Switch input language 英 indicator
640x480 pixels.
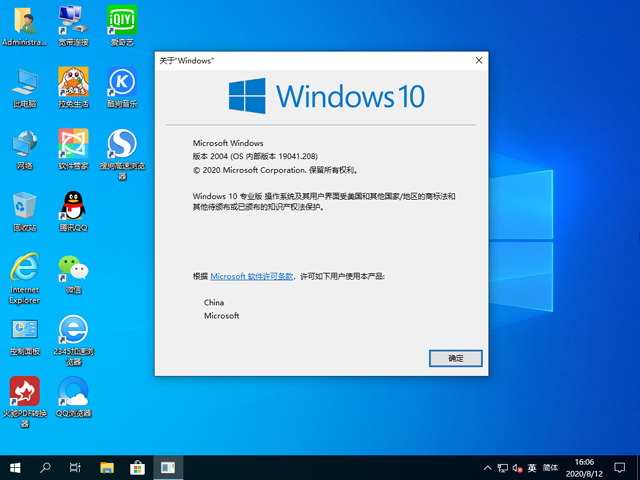click(531, 468)
